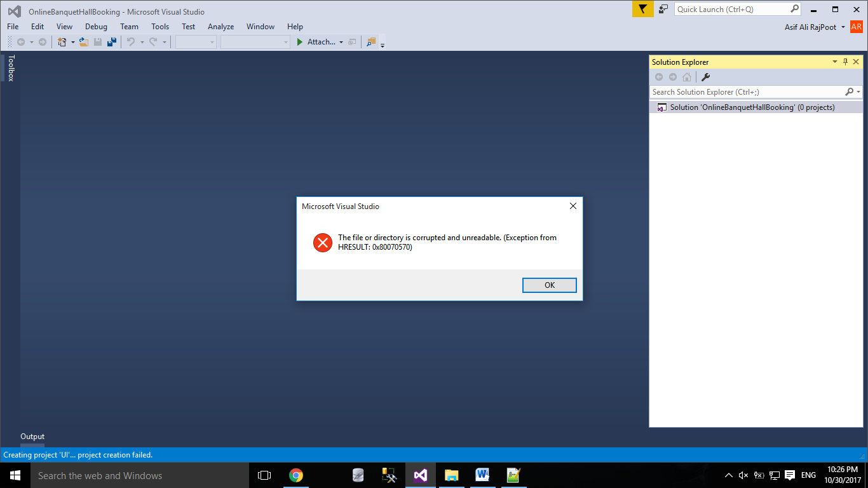868x488 pixels.
Task: Click the Find in Files toolbar icon
Action: click(372, 42)
